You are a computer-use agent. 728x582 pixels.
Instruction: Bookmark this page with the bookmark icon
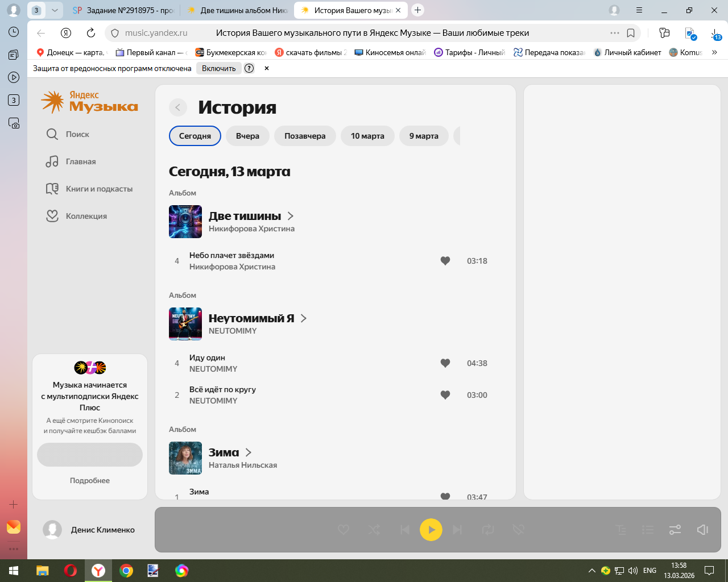(631, 33)
